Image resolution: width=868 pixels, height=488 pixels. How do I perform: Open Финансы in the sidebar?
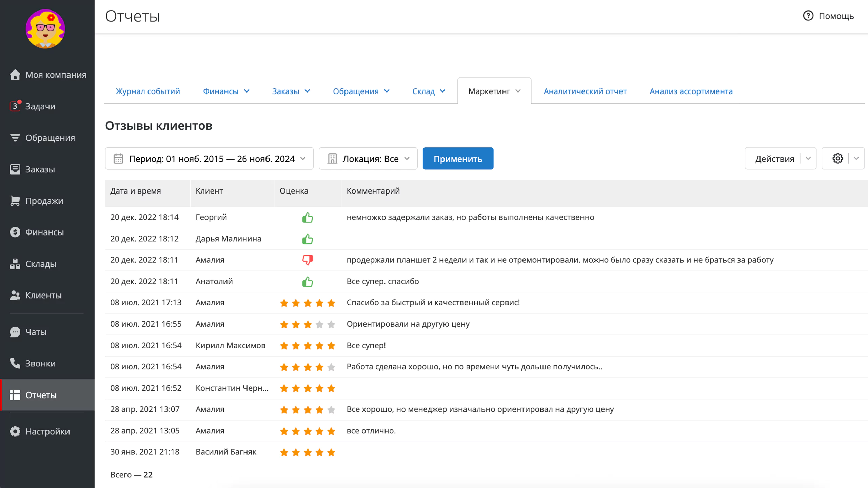pos(44,232)
